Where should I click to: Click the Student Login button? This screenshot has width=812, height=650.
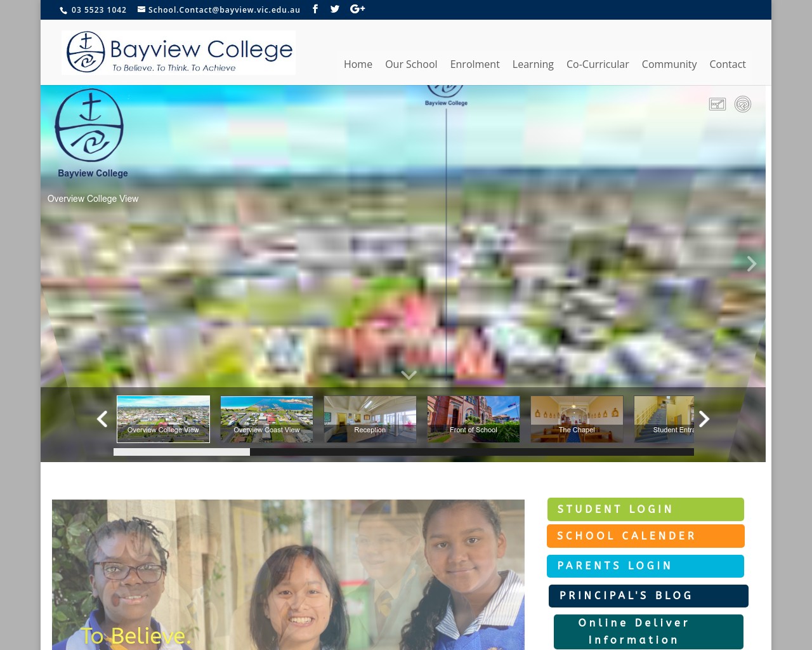point(646,509)
